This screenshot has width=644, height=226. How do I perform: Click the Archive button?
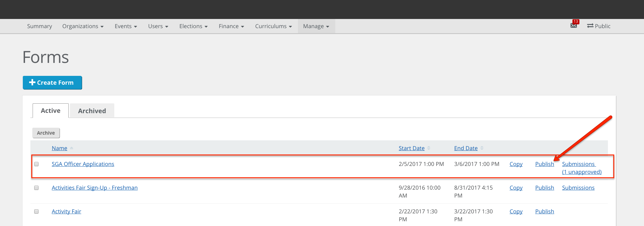click(46, 133)
